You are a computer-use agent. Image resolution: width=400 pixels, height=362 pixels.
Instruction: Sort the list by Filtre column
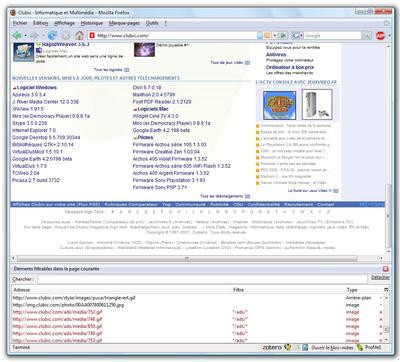[289, 290]
